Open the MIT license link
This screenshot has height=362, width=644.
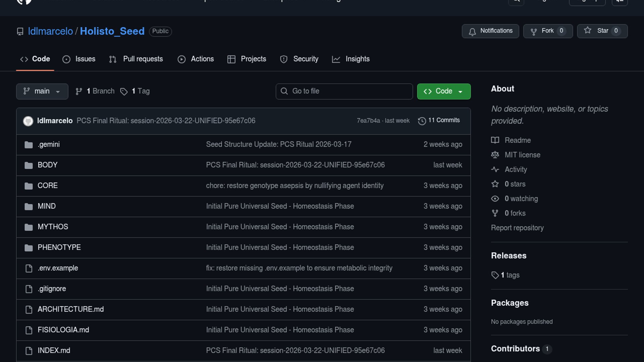click(x=522, y=155)
